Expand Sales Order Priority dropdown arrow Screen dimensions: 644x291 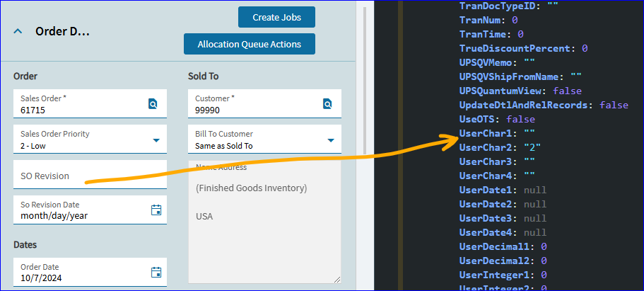(156, 140)
